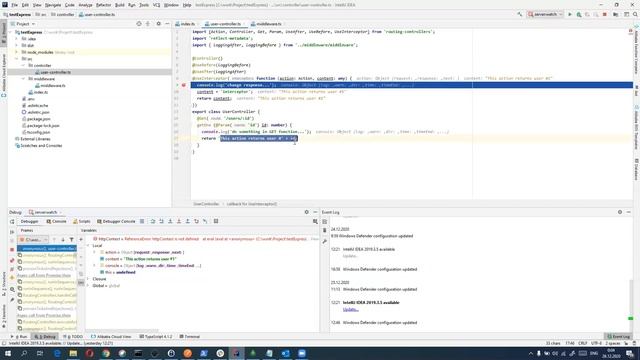
Task: Toggle the red breakpoint in editor gutter
Action: 184,85
